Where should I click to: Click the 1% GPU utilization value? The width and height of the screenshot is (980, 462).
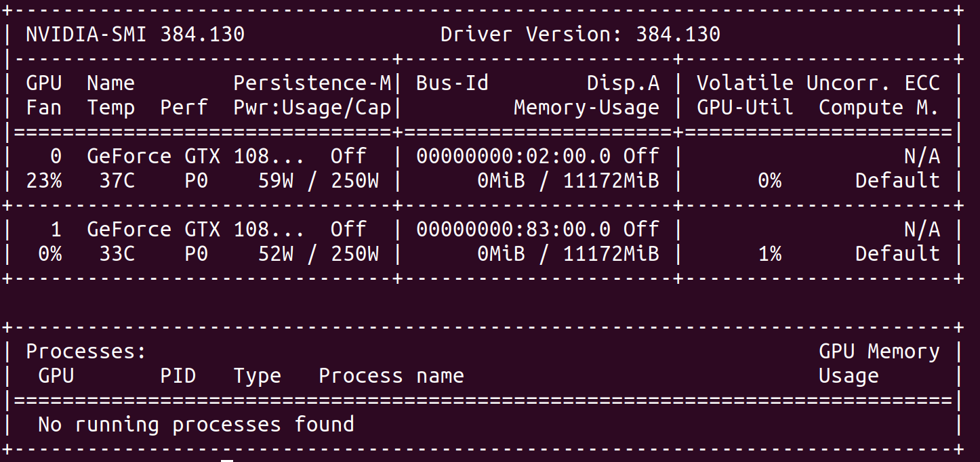click(x=769, y=254)
